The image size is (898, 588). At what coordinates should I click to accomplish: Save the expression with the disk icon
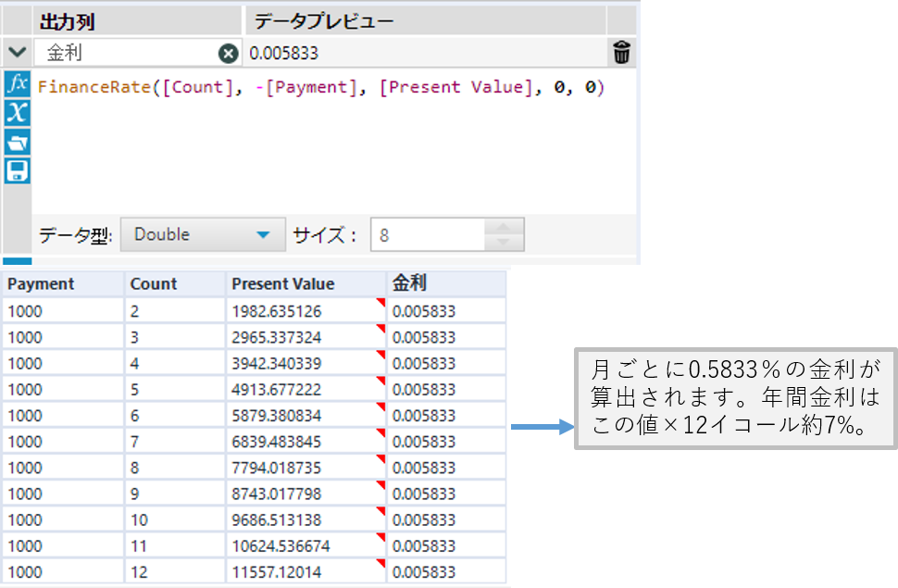[x=17, y=170]
